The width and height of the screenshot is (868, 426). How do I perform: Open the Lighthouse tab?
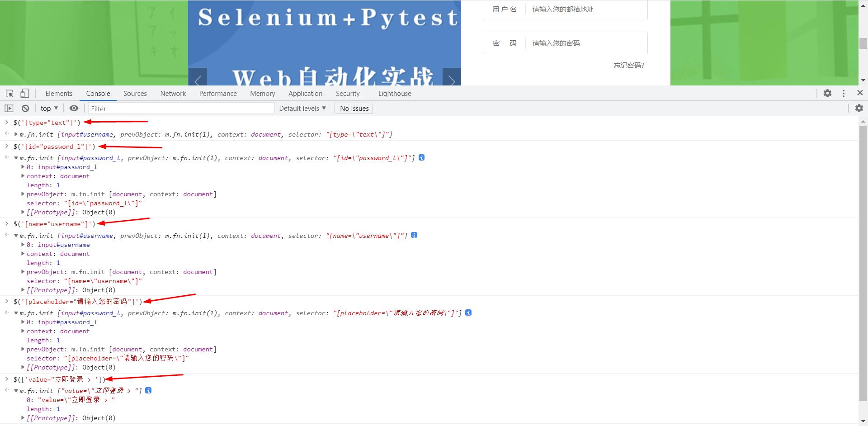pyautogui.click(x=395, y=94)
